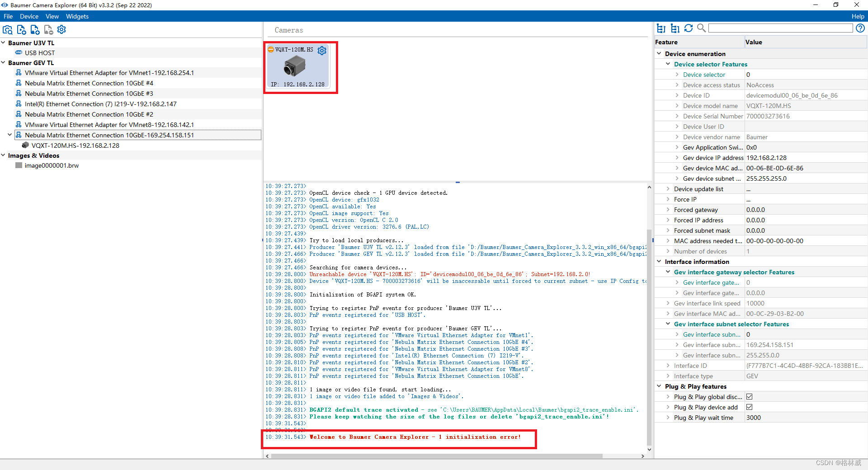Image resolution: width=868 pixels, height=470 pixels.
Task: Click the remove file toolbar icon
Action: tap(48, 30)
